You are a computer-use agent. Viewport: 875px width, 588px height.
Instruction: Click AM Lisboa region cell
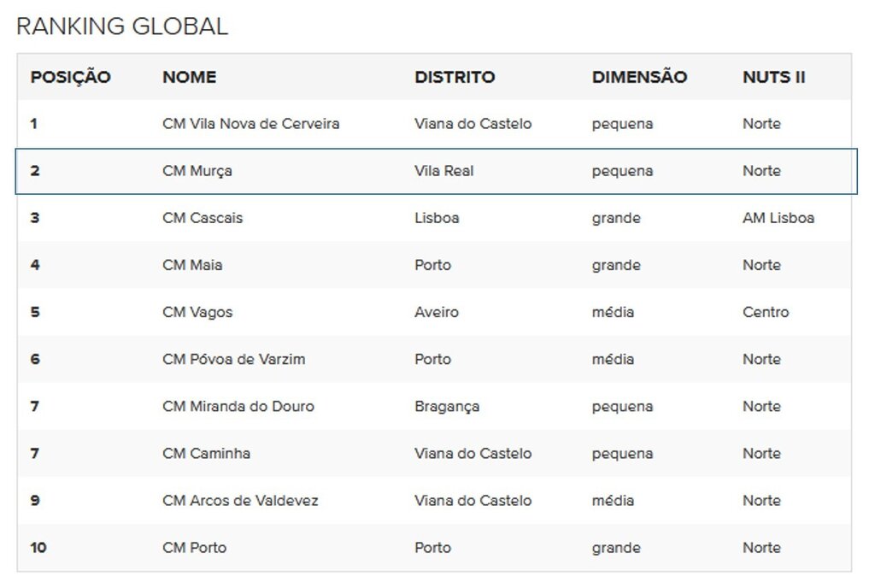(x=778, y=218)
